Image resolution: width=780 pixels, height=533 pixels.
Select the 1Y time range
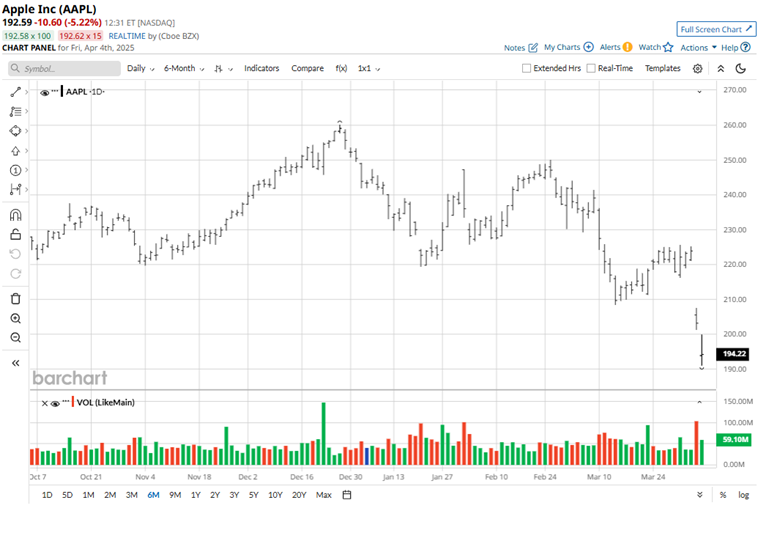(x=195, y=495)
